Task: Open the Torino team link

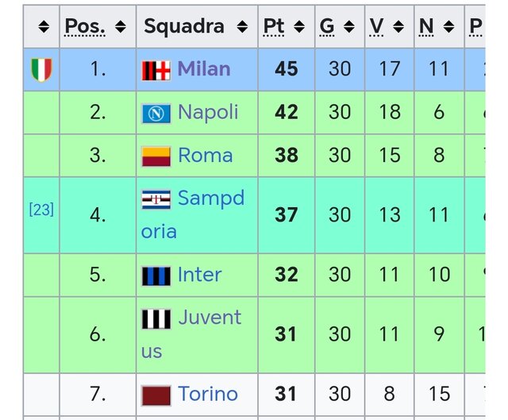Action: 208,394
